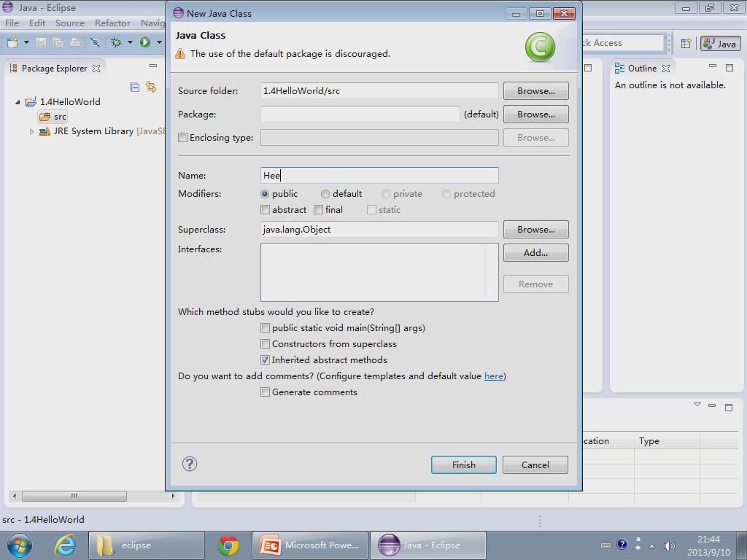Cancel the New Java Class dialog
Screen dimensions: 747x560
point(535,464)
